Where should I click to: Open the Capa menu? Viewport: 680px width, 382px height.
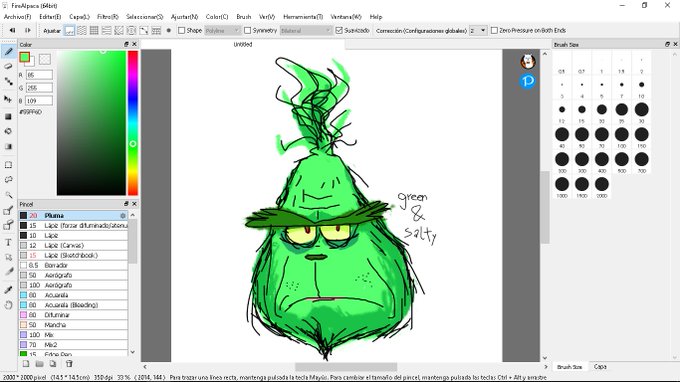79,16
